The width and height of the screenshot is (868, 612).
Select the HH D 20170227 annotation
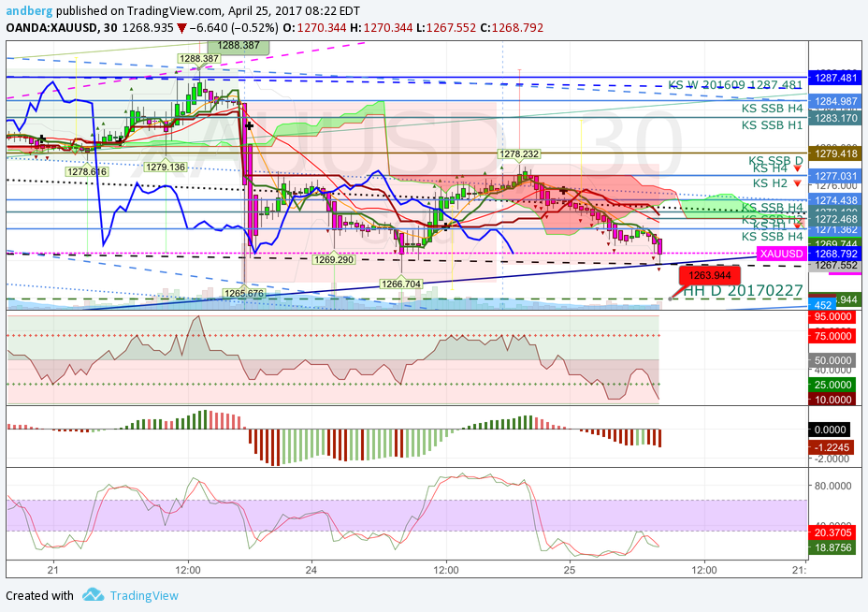743,291
